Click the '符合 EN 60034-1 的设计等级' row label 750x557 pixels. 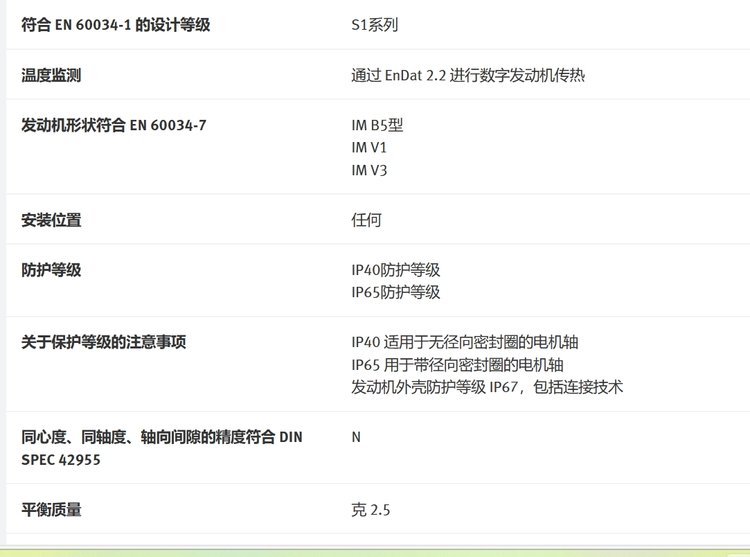coord(116,24)
